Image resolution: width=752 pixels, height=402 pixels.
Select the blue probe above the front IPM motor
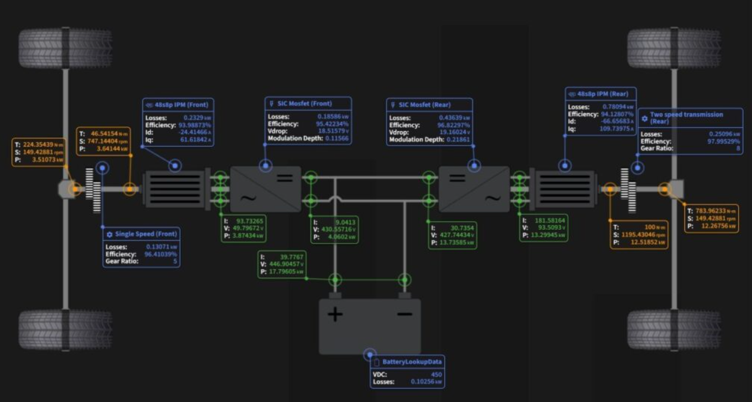176,166
